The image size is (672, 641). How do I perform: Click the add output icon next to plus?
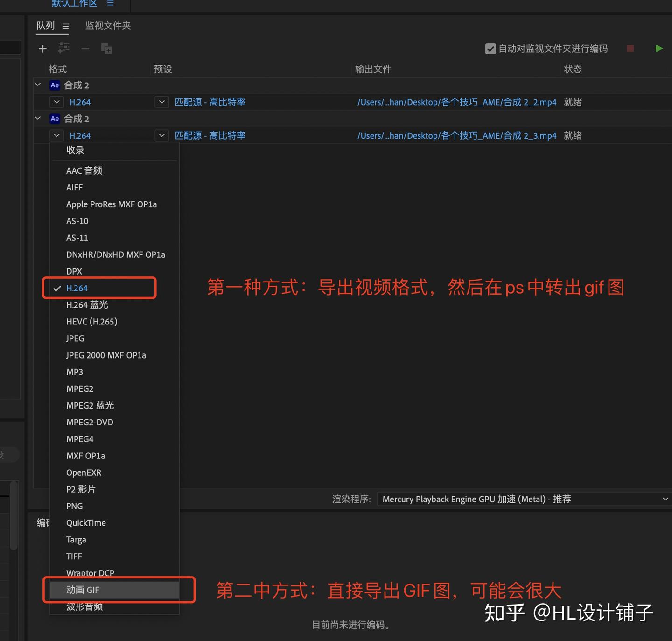[x=63, y=49]
